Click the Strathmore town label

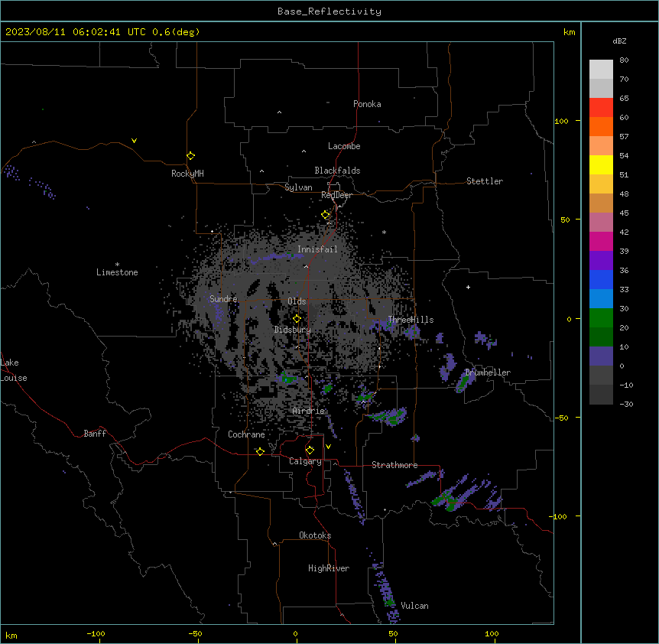pos(394,465)
